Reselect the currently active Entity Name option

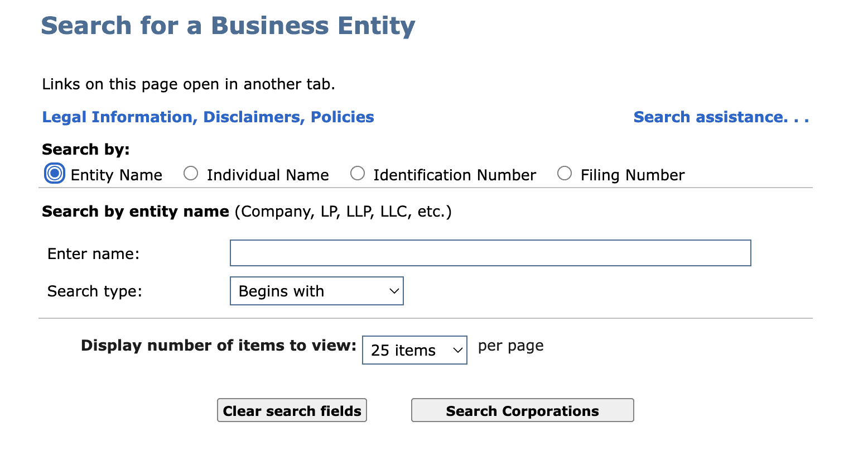pos(54,174)
